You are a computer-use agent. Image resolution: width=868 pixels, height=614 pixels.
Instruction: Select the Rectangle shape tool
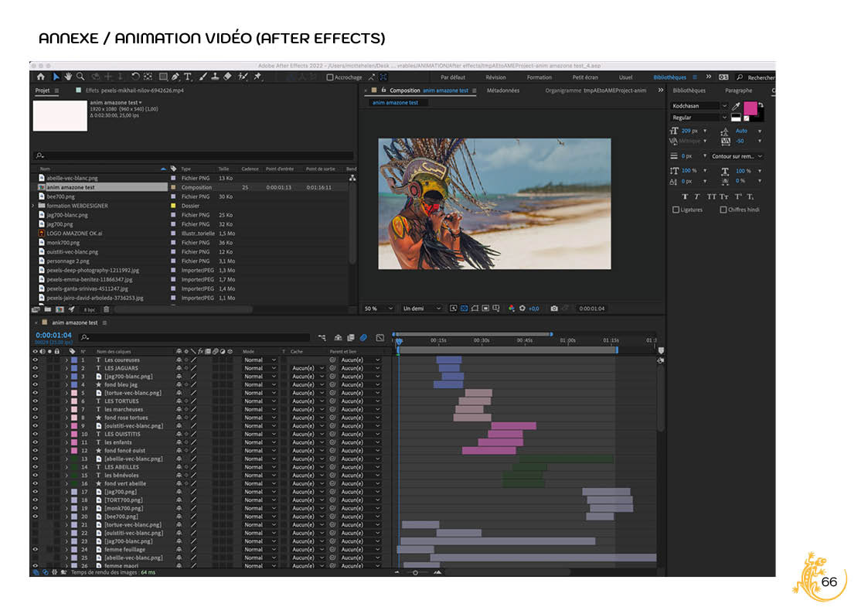pyautogui.click(x=163, y=77)
